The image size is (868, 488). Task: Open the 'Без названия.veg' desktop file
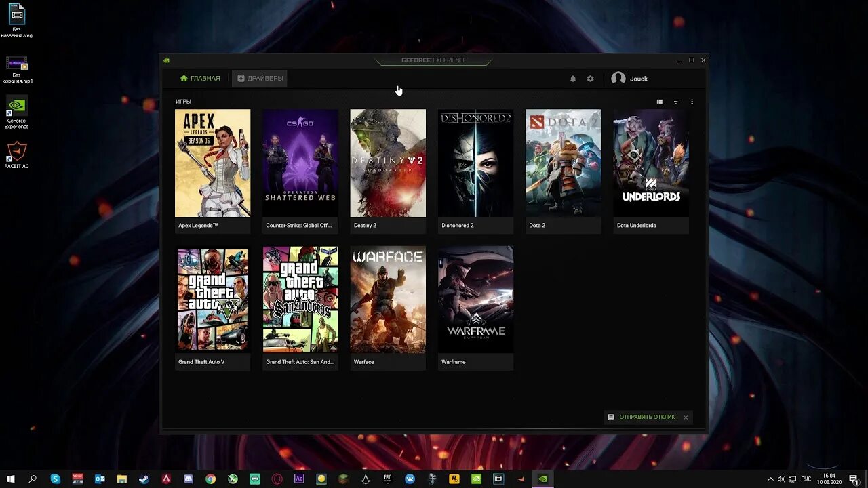17,20
